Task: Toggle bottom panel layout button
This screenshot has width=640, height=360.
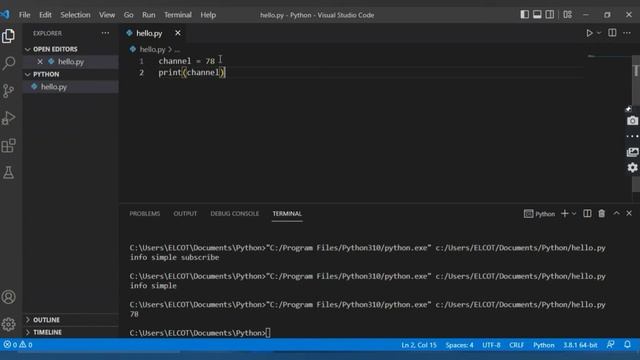Action: [x=537, y=15]
